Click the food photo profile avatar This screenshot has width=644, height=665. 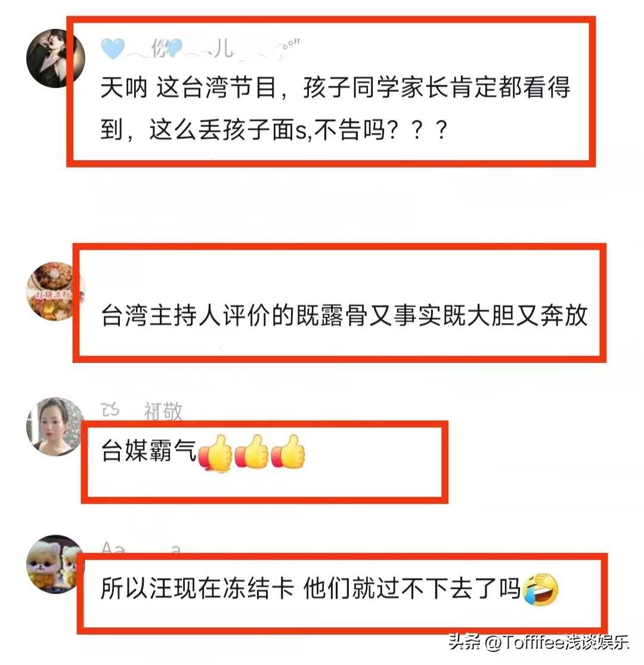click(55, 291)
